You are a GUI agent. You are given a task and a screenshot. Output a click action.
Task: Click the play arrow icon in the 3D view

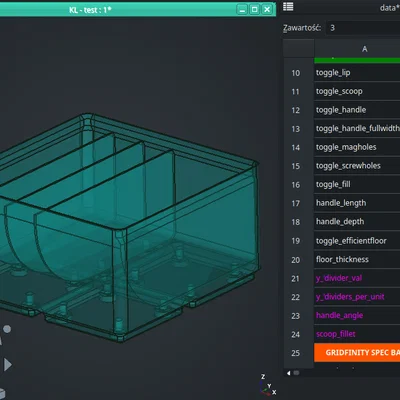[x=8, y=365]
